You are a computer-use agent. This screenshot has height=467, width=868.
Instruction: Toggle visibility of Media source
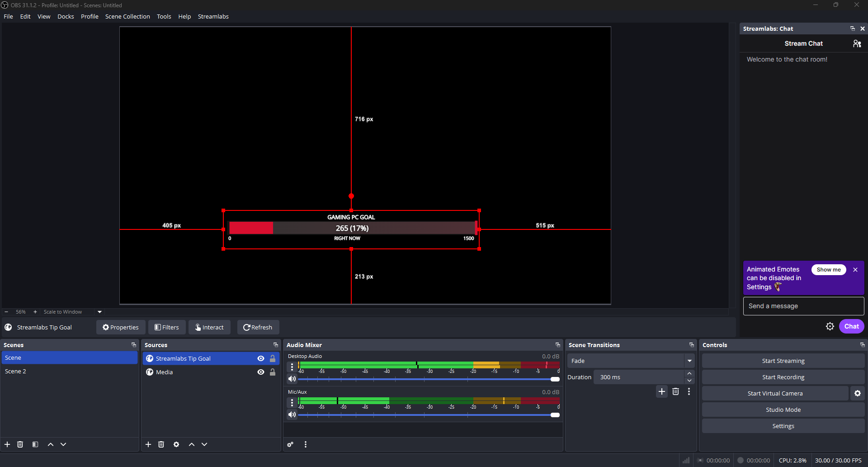261,372
